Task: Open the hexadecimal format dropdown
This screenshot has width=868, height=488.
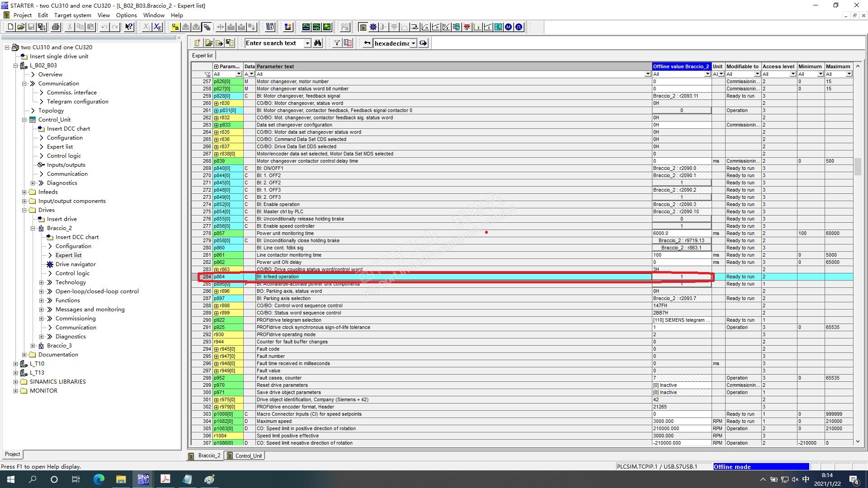Action: point(413,43)
